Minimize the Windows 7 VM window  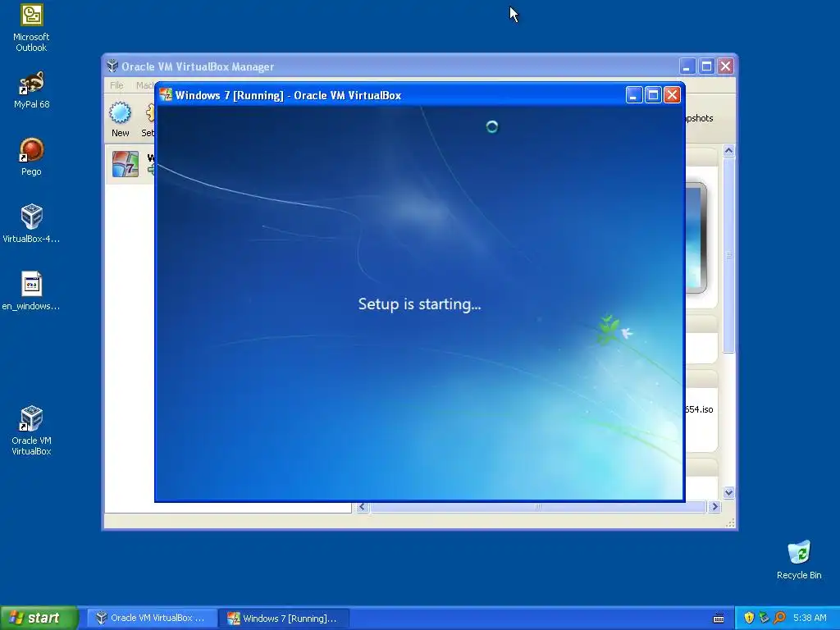634,95
